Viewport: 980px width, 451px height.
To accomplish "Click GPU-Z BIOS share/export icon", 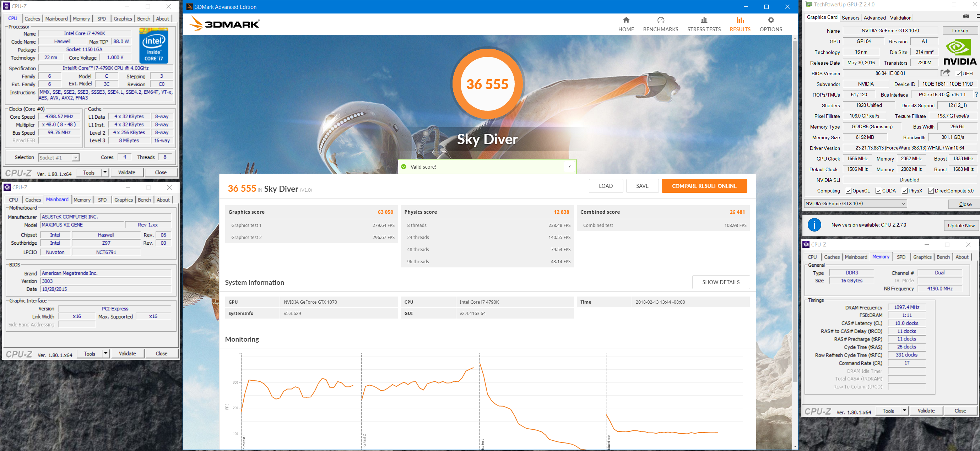I will click(x=945, y=73).
